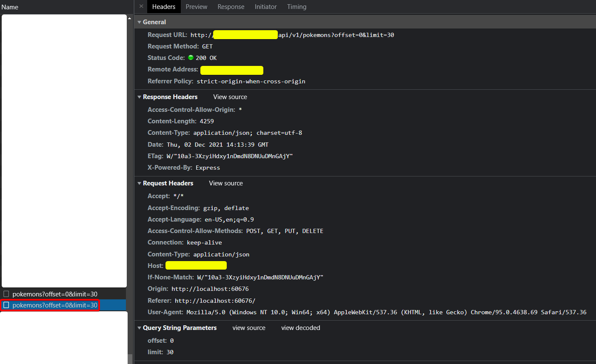Click View source for Response Headers

pos(230,97)
